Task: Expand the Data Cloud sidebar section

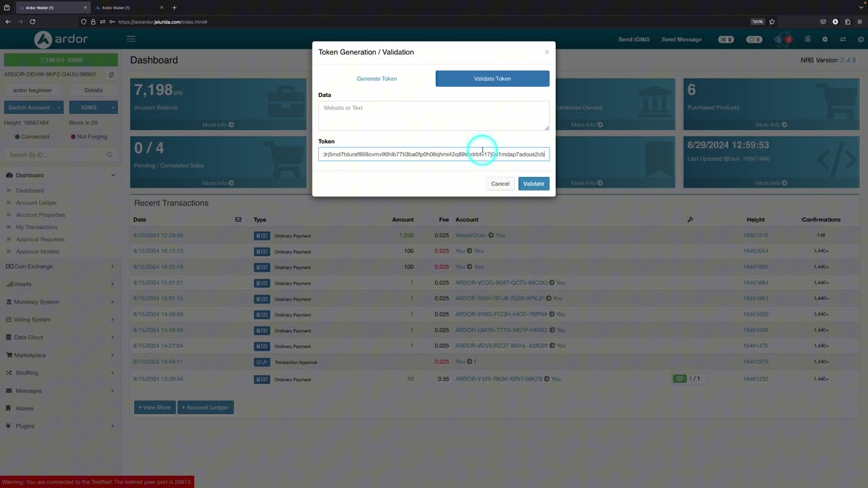Action: pos(60,337)
